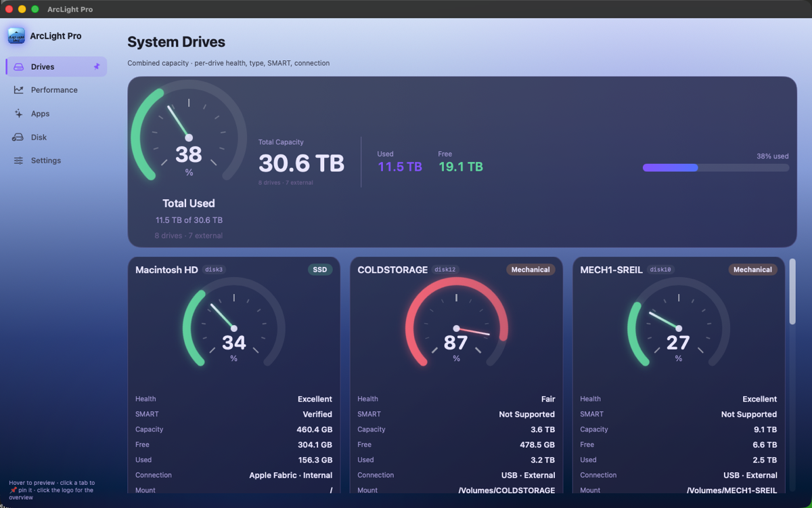
Task: Click the Apple Fabric · Internal connection value
Action: coord(290,475)
